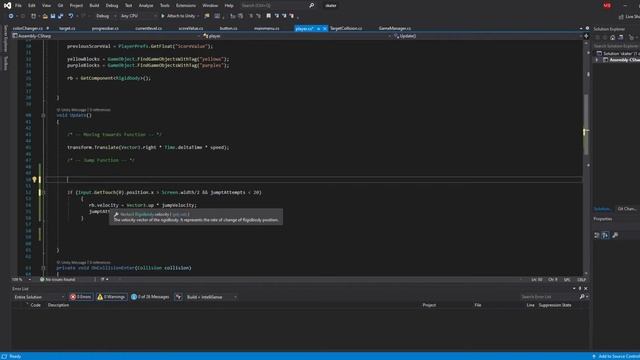Image resolution: width=640 pixels, height=360 pixels.
Task: Open the 100 % zoom level dropdown
Action: [x=22, y=280]
